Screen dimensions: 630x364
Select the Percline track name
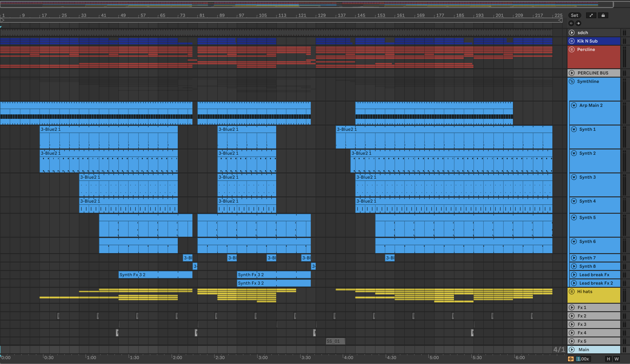point(586,49)
